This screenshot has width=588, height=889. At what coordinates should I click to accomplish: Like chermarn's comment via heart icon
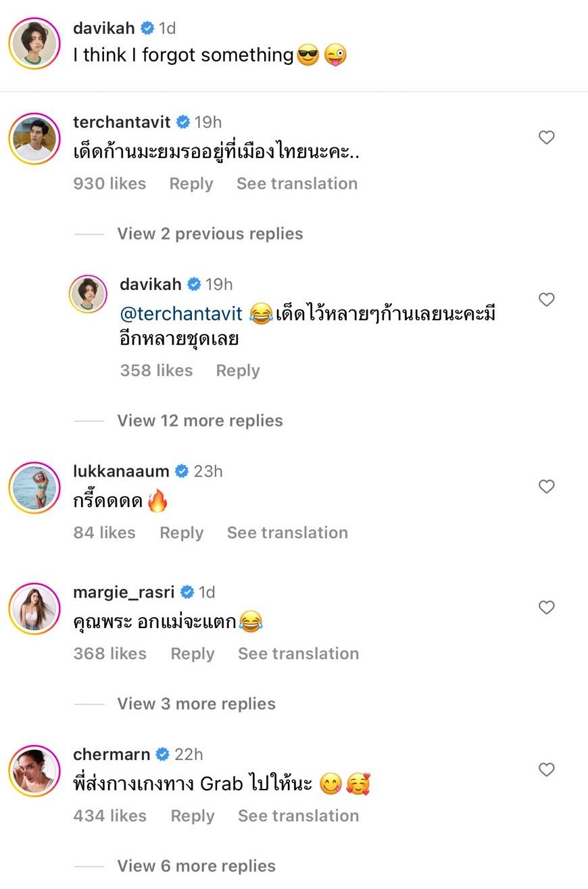click(x=546, y=769)
